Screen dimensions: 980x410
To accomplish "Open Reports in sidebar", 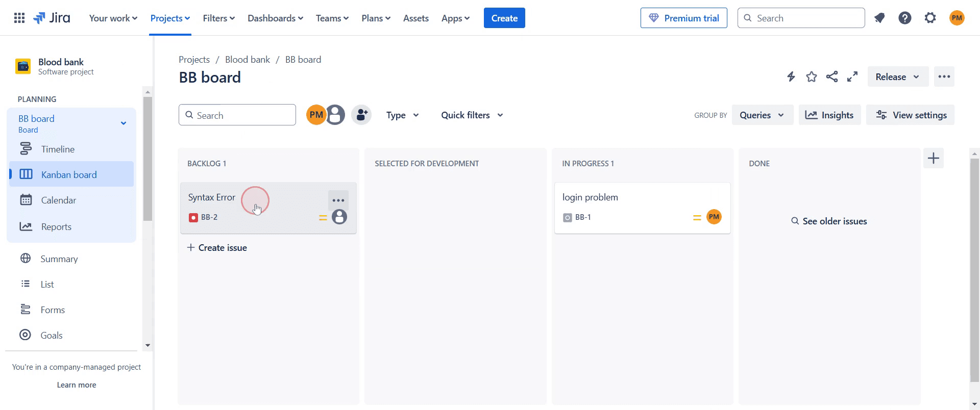I will point(71,227).
